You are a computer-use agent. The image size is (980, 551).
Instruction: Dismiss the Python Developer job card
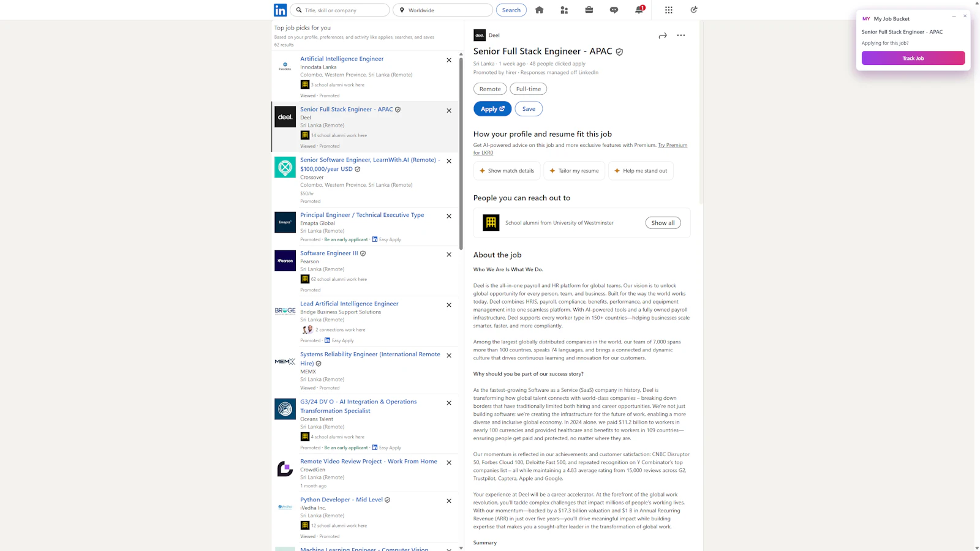pos(449,501)
